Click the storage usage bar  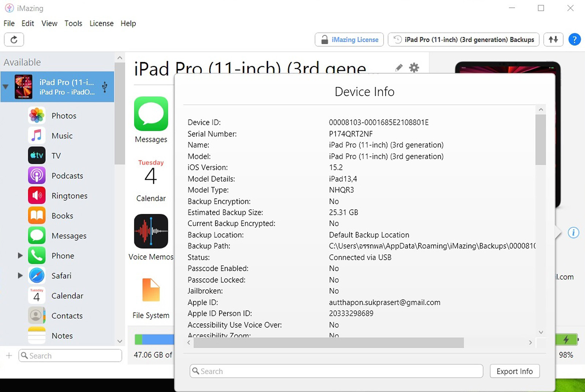tap(154, 339)
